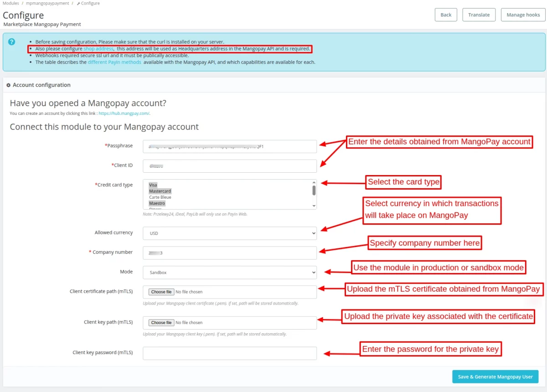547x392 pixels.
Task: Open the Allowed currency dropdown
Action: tap(230, 233)
